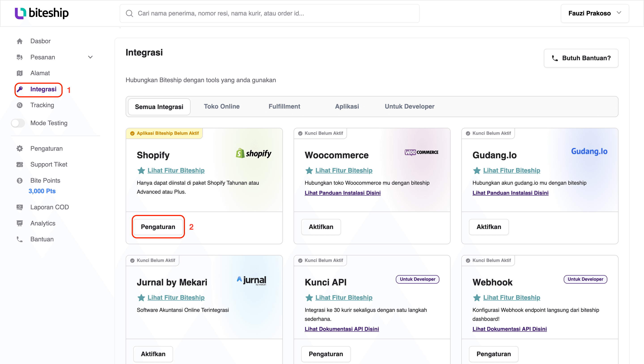Screen dimensions: 644x364
Task: Switch to the Fulfillment tab
Action: point(284,106)
